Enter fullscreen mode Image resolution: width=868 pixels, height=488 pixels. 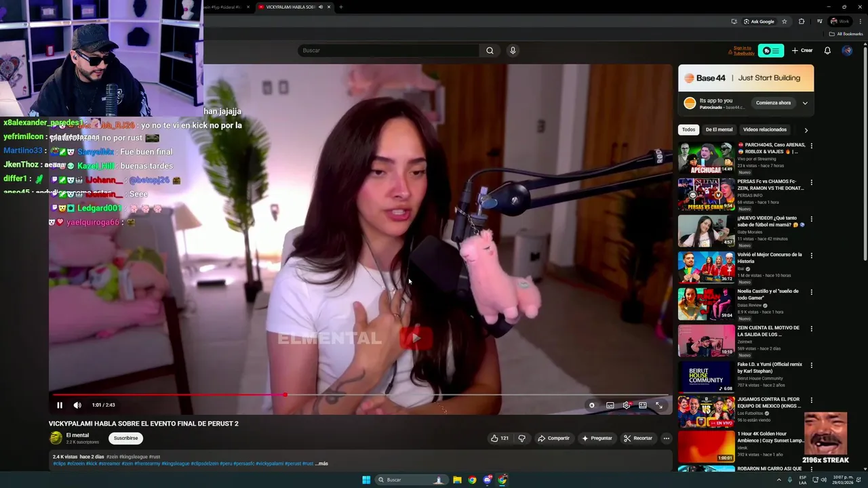[658, 405]
